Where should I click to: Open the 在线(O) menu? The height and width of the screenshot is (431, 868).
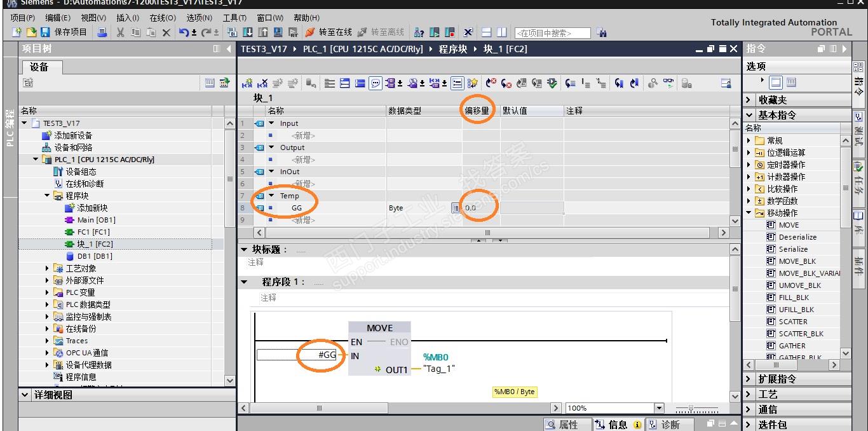pos(163,18)
